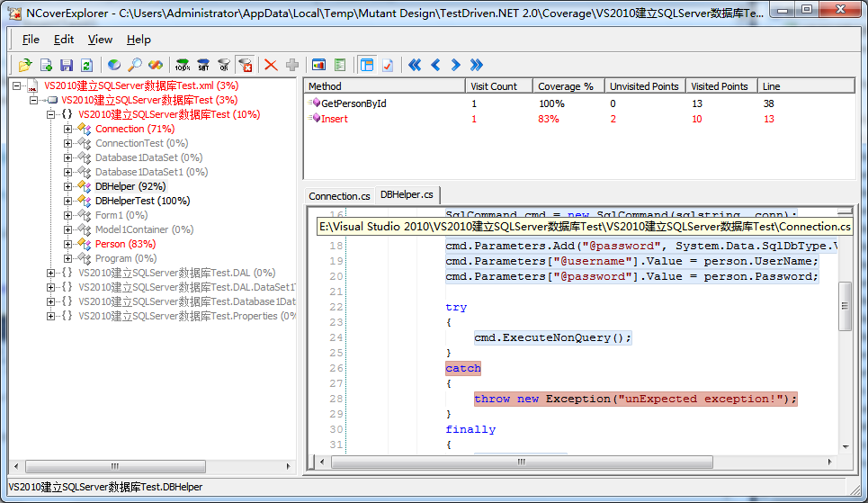The height and width of the screenshot is (503, 868).
Task: Expand the Connection (71%) class node
Action: [x=68, y=129]
